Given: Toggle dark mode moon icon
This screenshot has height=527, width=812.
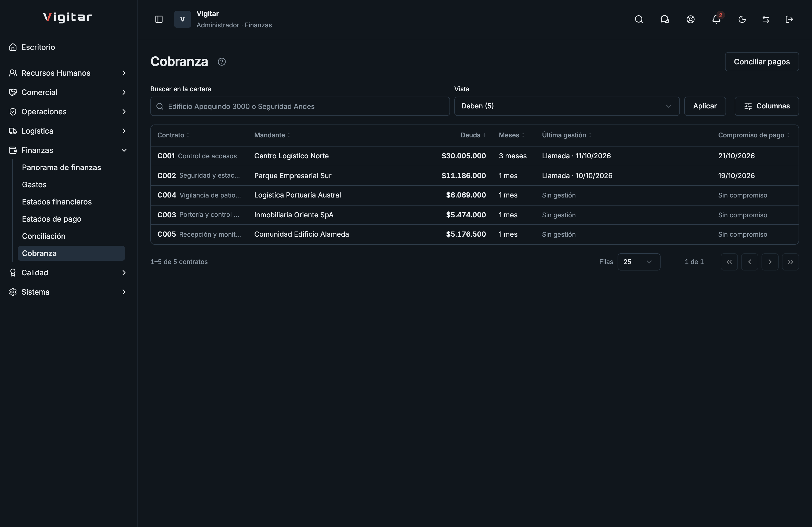Looking at the screenshot, I should [x=742, y=19].
